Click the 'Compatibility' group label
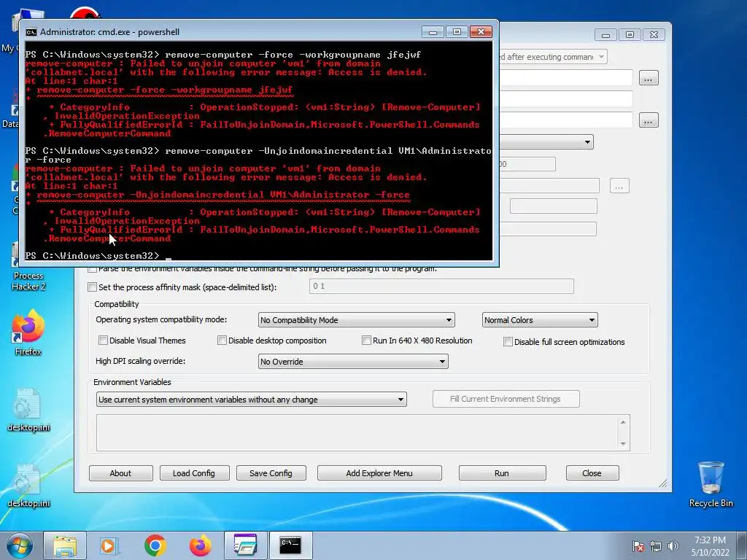The width and height of the screenshot is (747, 560). [117, 304]
